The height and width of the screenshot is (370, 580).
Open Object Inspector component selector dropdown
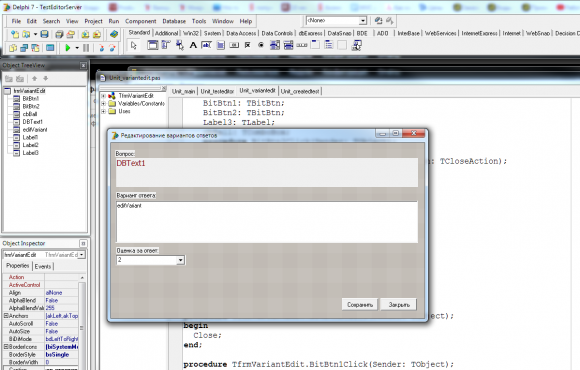pyautogui.click(x=81, y=255)
